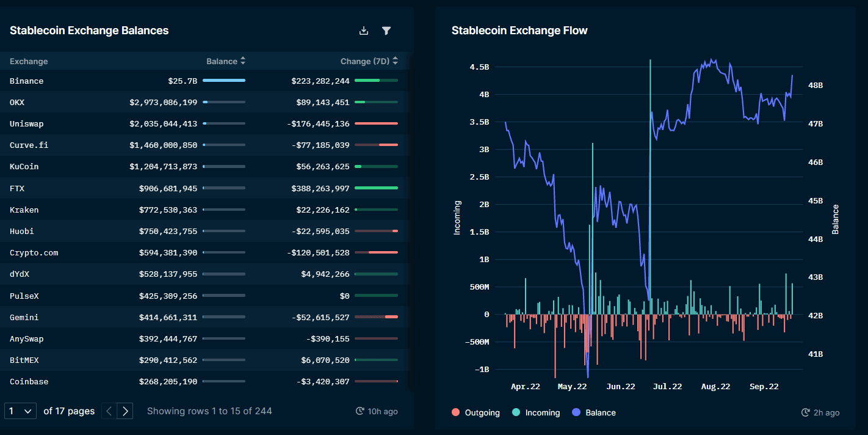Select the OKX exchange row

click(x=204, y=102)
